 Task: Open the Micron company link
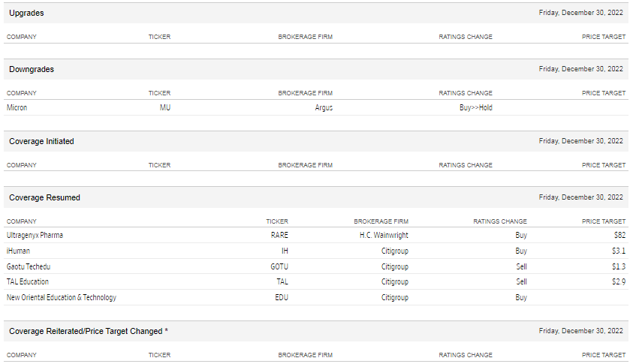click(x=17, y=107)
